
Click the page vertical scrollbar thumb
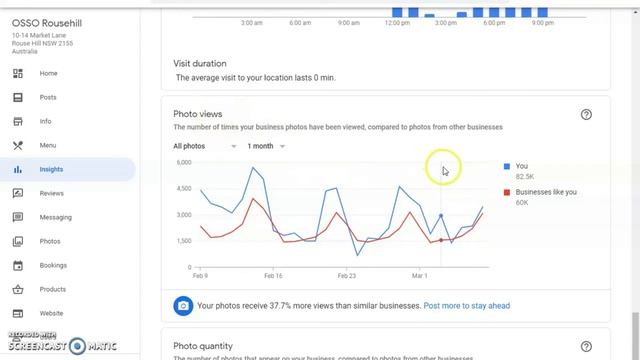[635, 336]
